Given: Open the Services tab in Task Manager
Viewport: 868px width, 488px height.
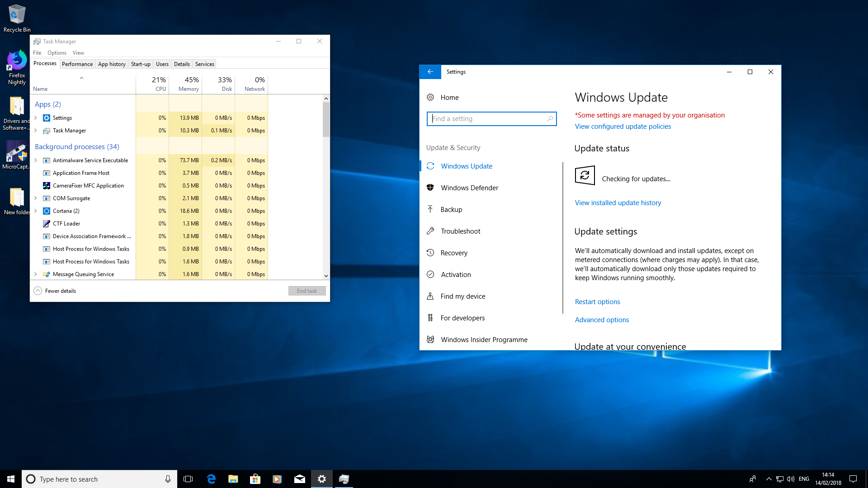Looking at the screenshot, I should coord(205,64).
